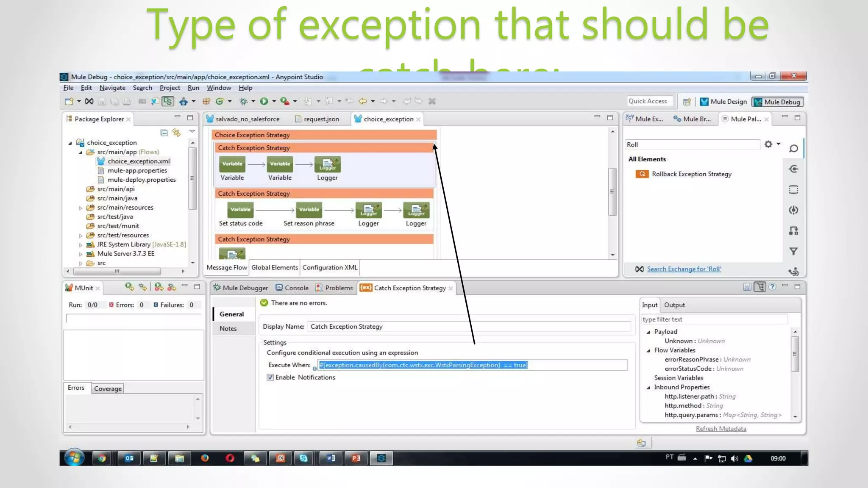Select mule-app.properties in Package Explorer
The image size is (868, 488).
click(x=132, y=171)
